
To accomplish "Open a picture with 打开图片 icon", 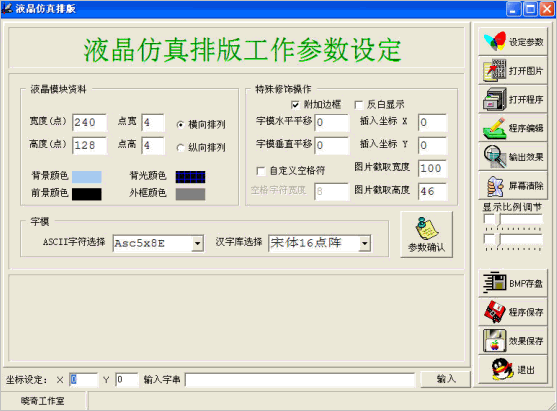I will point(513,70).
